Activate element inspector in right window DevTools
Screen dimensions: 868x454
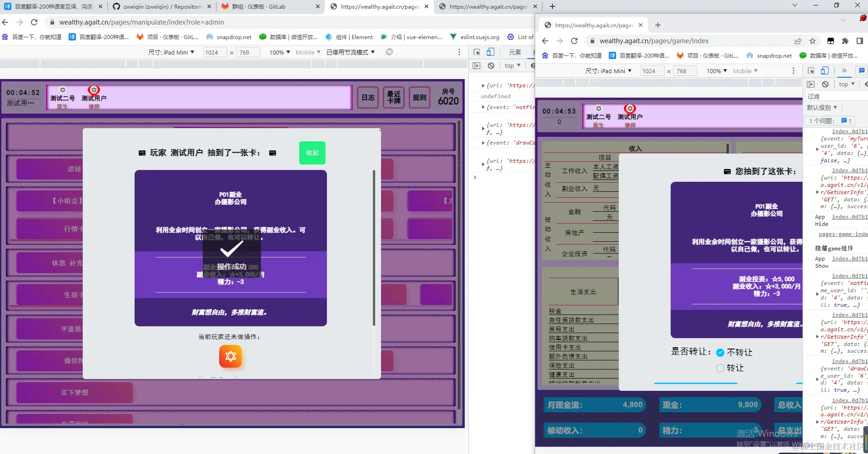click(x=811, y=71)
